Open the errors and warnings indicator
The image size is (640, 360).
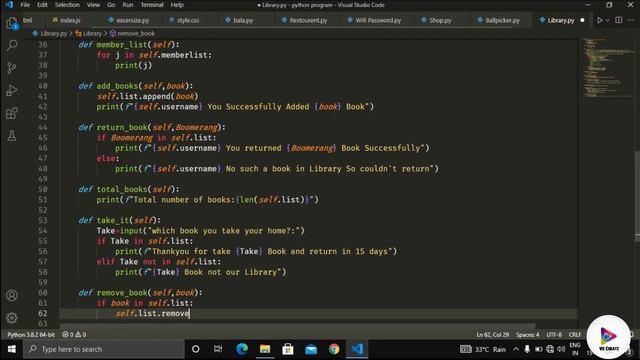[x=74, y=334]
